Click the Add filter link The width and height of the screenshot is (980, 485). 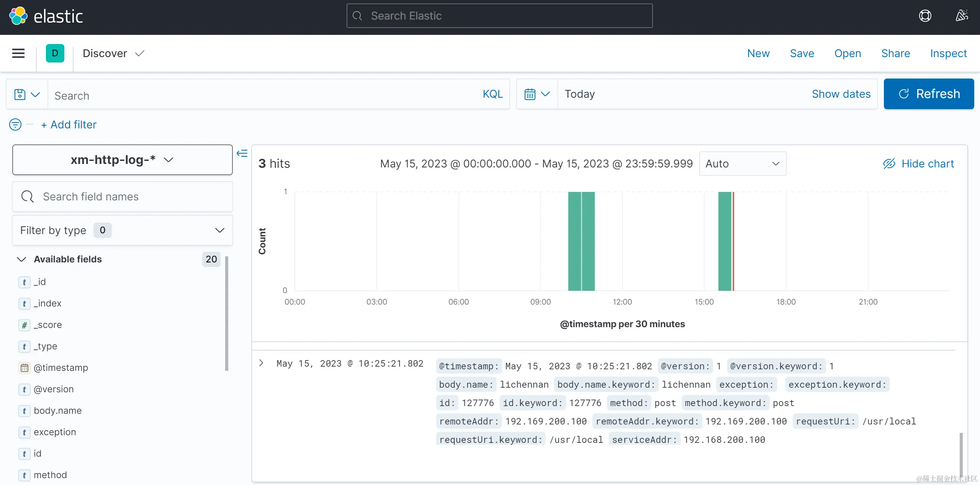[x=69, y=125]
